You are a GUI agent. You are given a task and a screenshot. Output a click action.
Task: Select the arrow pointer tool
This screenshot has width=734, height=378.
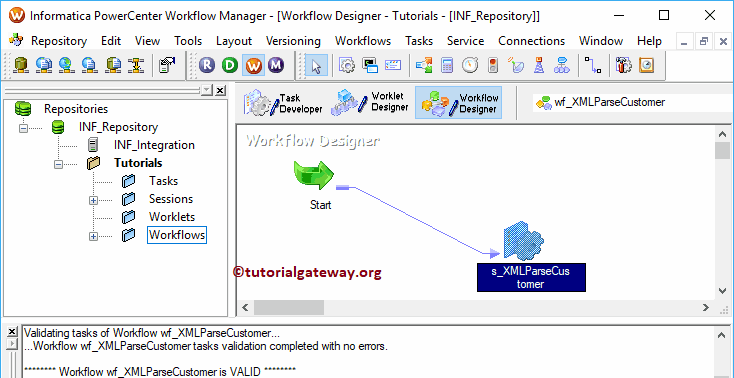(316, 65)
